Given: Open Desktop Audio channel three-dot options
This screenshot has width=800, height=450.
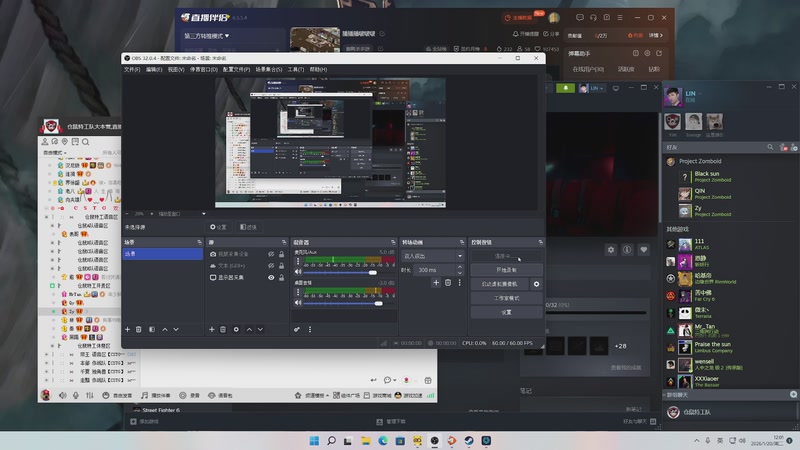Looking at the screenshot, I should (298, 292).
